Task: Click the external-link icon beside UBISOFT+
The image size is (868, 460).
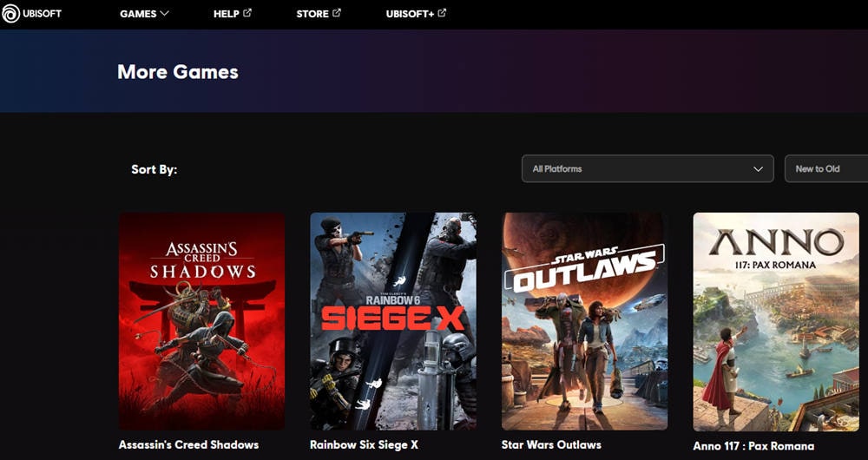Action: (x=442, y=13)
